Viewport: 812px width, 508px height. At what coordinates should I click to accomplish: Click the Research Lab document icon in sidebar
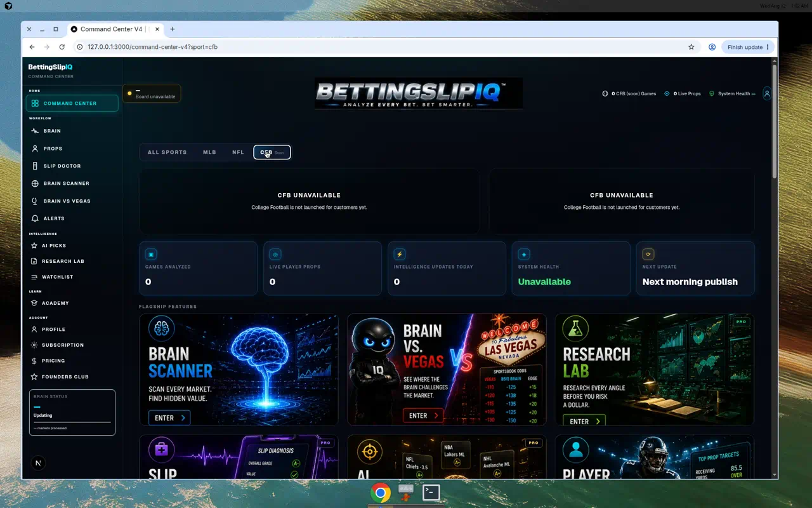point(34,261)
